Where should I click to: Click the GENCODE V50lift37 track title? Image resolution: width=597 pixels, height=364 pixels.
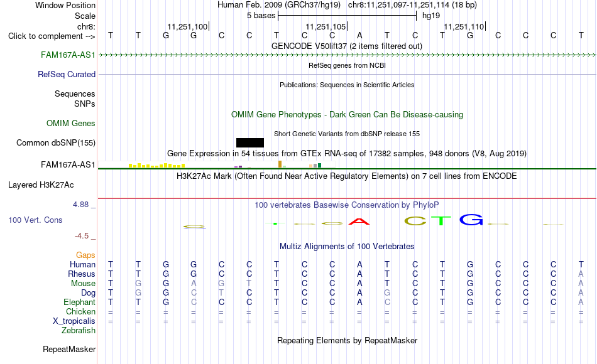(347, 46)
